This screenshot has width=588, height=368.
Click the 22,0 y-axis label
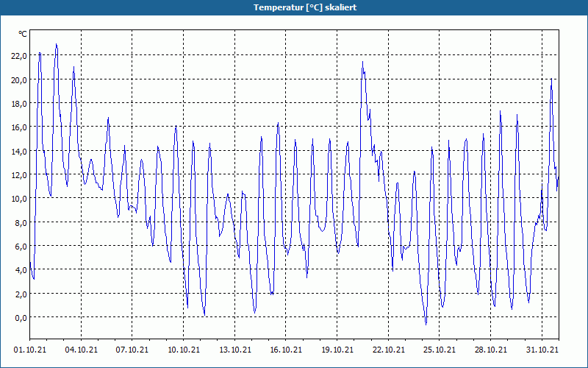pos(19,56)
